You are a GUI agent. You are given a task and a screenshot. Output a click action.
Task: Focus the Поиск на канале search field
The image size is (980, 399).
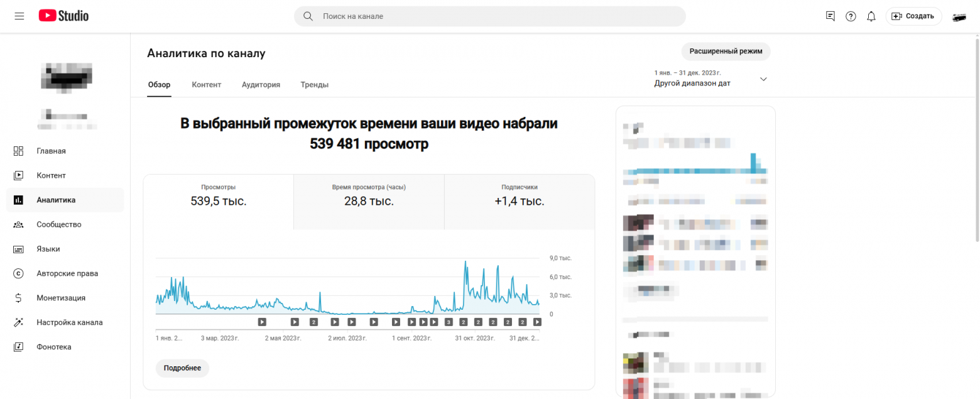[x=490, y=16]
